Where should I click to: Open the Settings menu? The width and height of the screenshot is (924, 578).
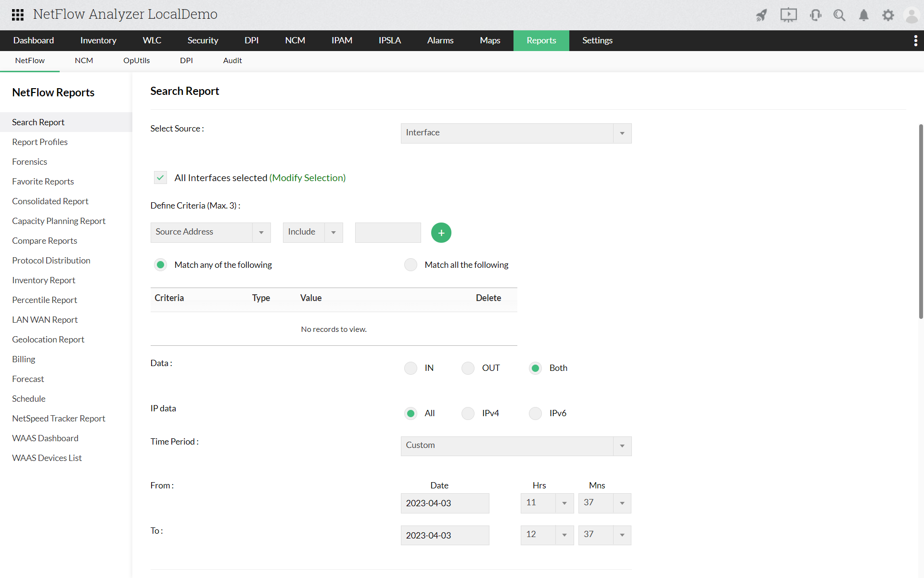[x=597, y=40]
